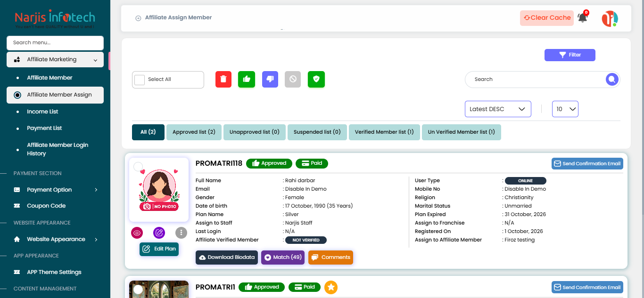Image resolution: width=644 pixels, height=298 pixels.
Task: Switch to the All (2) tab
Action: (148, 132)
